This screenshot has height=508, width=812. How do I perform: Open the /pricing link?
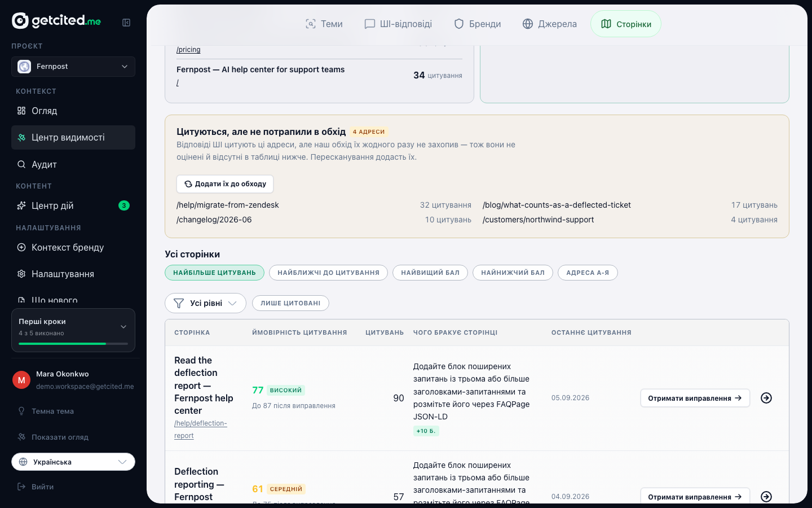pyautogui.click(x=188, y=50)
